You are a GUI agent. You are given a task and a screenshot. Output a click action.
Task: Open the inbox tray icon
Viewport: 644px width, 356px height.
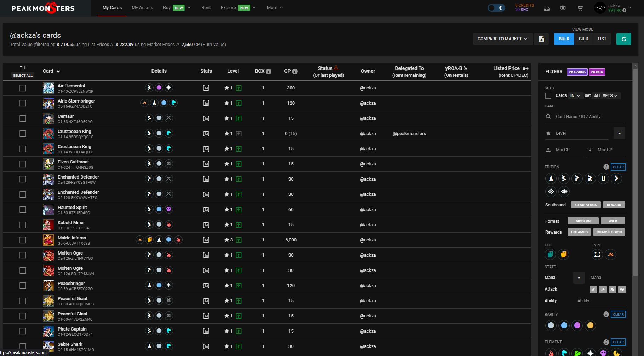tap(547, 8)
